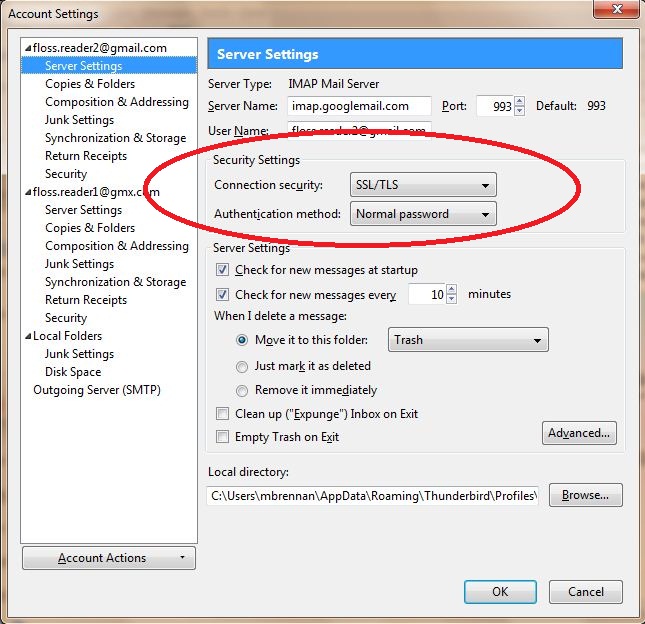Click Browse... for local directory
This screenshot has width=645, height=624.
pos(585,496)
